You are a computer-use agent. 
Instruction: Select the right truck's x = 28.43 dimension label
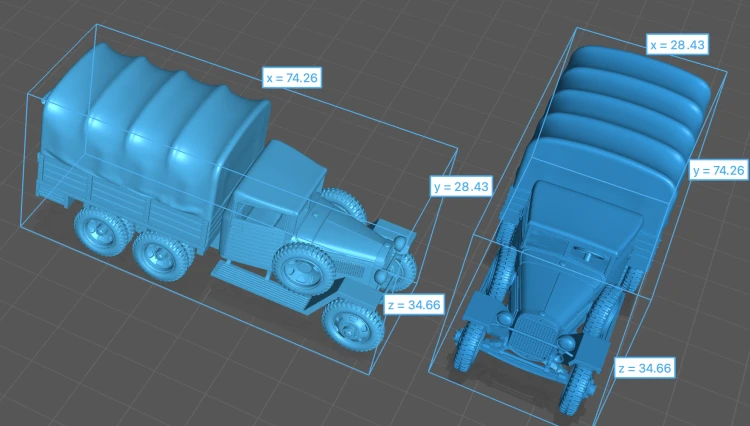tap(677, 45)
